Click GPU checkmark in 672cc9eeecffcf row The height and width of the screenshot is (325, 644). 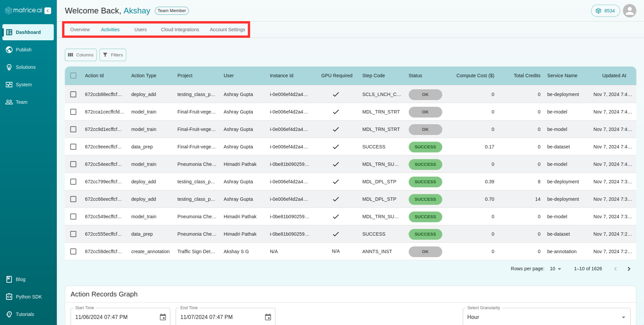(336, 147)
